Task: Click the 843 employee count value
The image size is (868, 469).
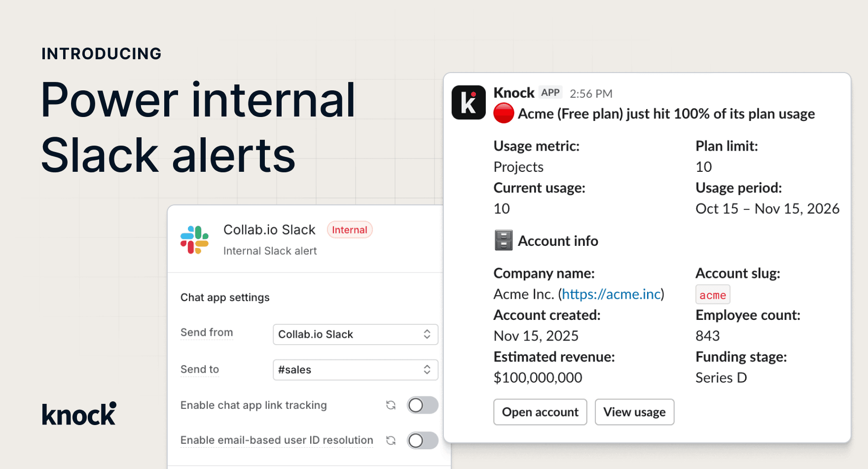Action: click(708, 336)
